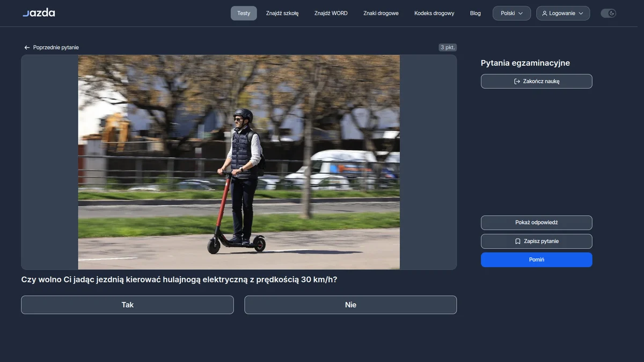
Task: Click the 3 pkt. points badge
Action: [x=448, y=48]
